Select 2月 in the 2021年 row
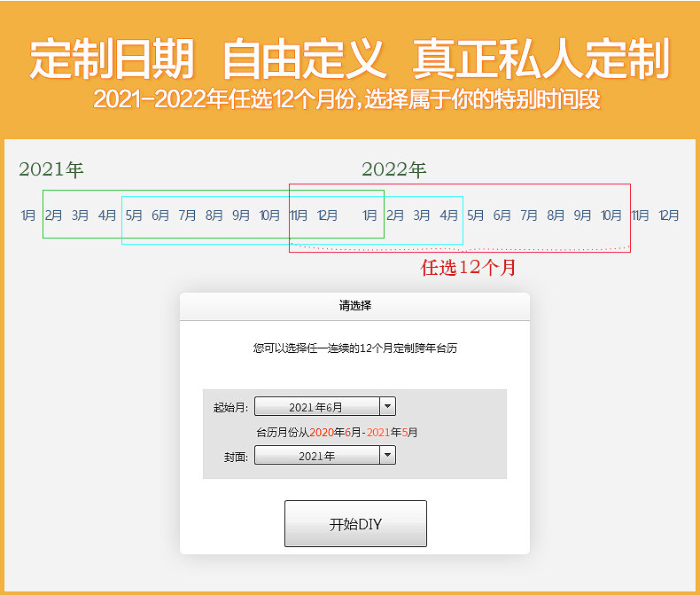 [x=53, y=215]
